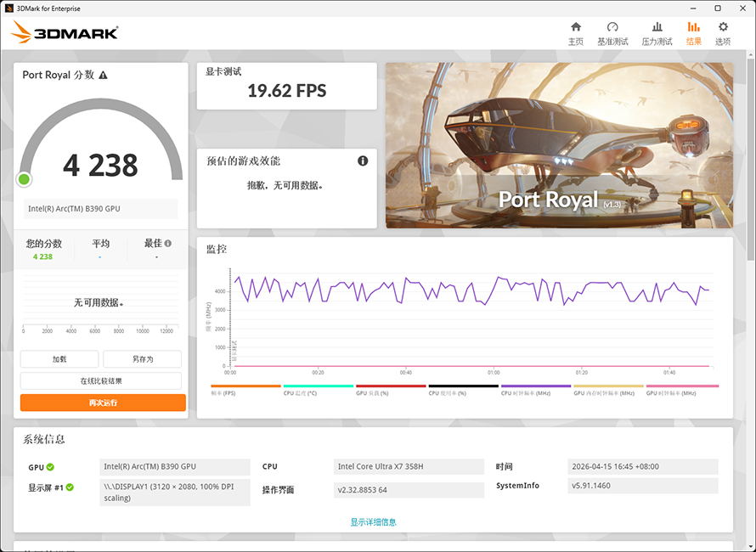
Task: Toggle the purple CPU 时钟频率 (MHz) legend
Action: coord(536,390)
